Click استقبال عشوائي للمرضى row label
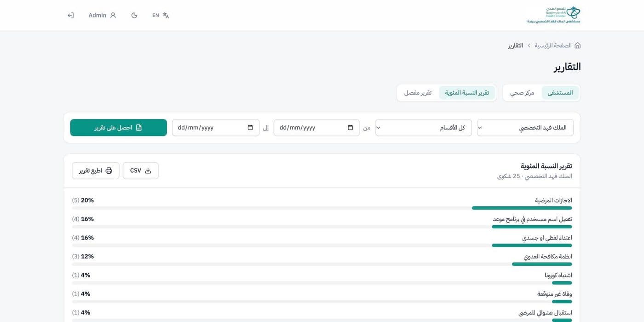 point(545,313)
